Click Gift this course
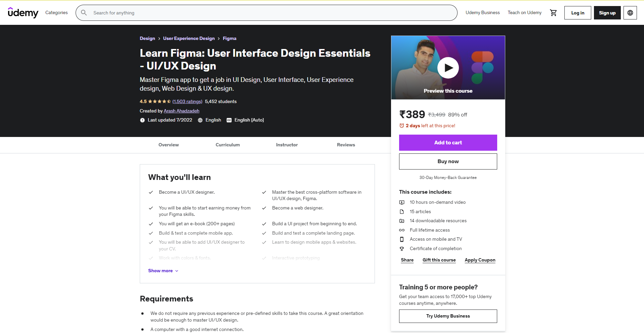This screenshot has width=644, height=333. click(x=439, y=260)
